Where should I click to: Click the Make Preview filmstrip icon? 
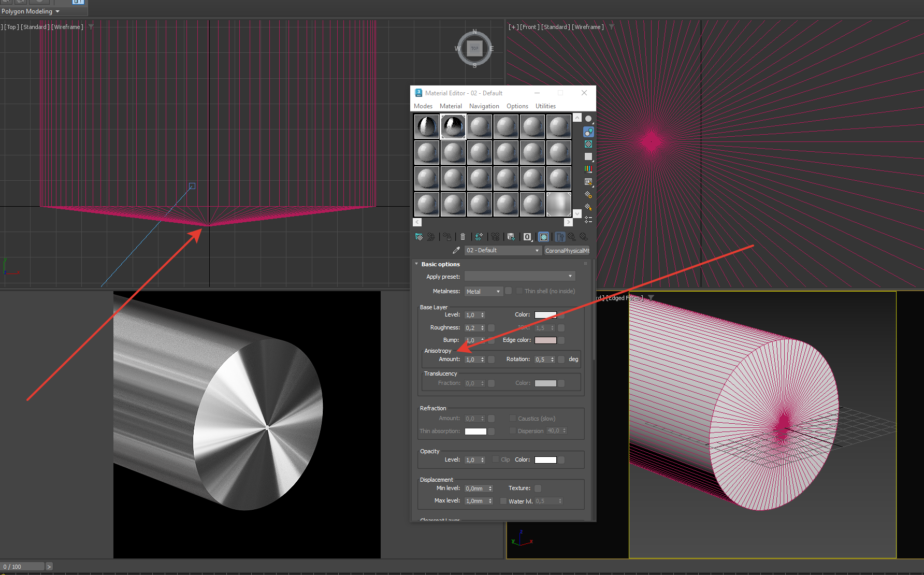[588, 182]
